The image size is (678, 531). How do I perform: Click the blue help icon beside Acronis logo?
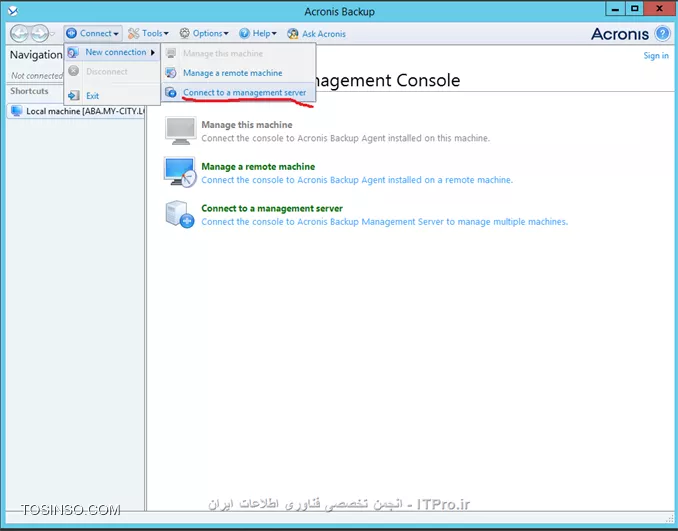pyautogui.click(x=662, y=33)
